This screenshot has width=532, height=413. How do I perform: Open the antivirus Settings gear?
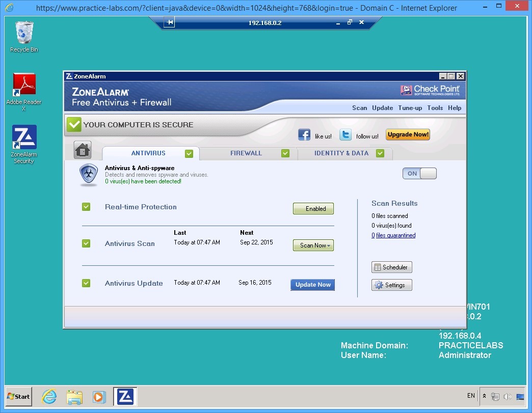point(391,285)
